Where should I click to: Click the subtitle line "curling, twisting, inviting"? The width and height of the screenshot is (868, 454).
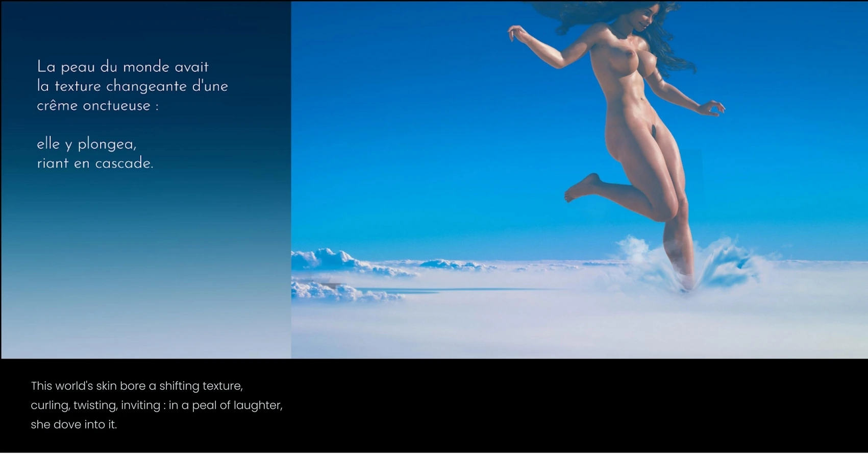click(95, 405)
